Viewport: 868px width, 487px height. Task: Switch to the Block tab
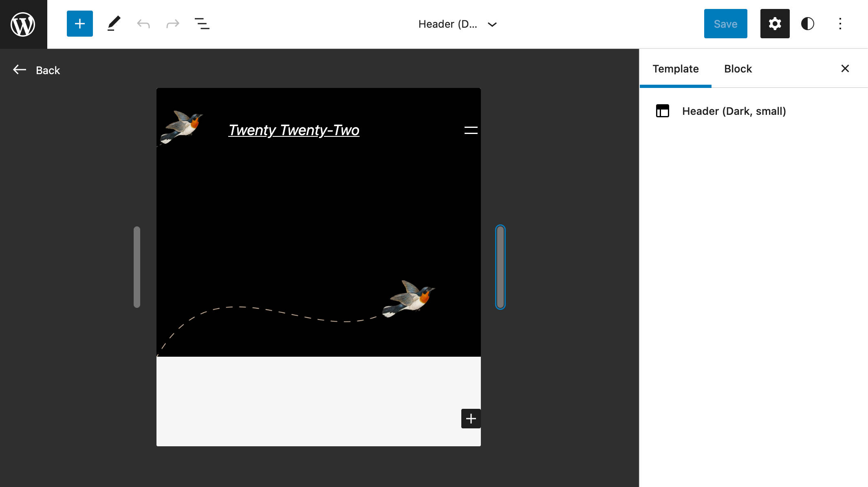pos(738,68)
